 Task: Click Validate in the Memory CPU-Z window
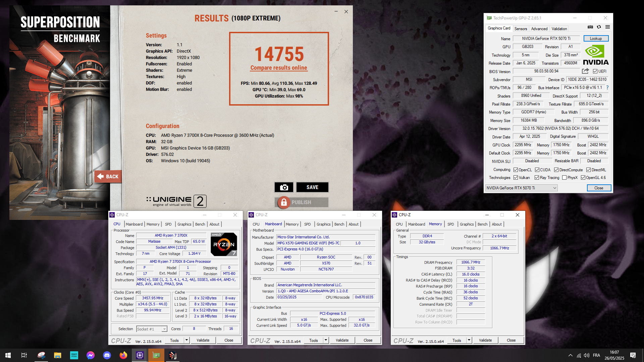coord(485,341)
